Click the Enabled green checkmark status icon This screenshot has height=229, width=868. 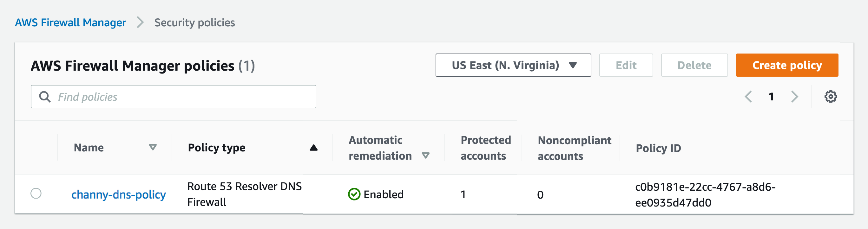coord(354,194)
